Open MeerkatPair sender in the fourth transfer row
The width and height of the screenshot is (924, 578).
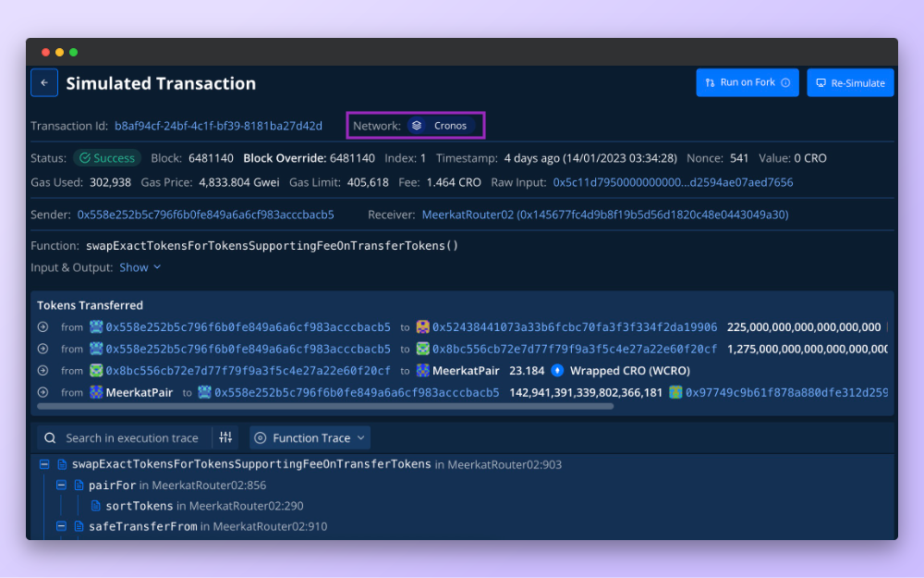point(140,392)
